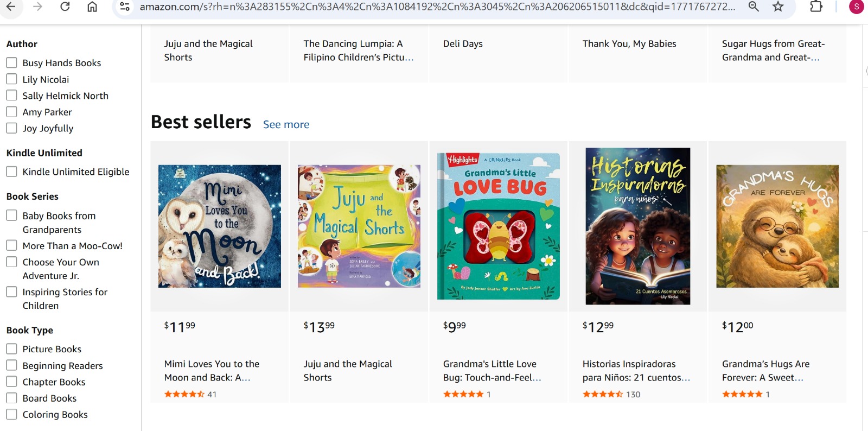Open the site information icon in address bar
Viewport: 868px width, 431px height.
(x=125, y=7)
